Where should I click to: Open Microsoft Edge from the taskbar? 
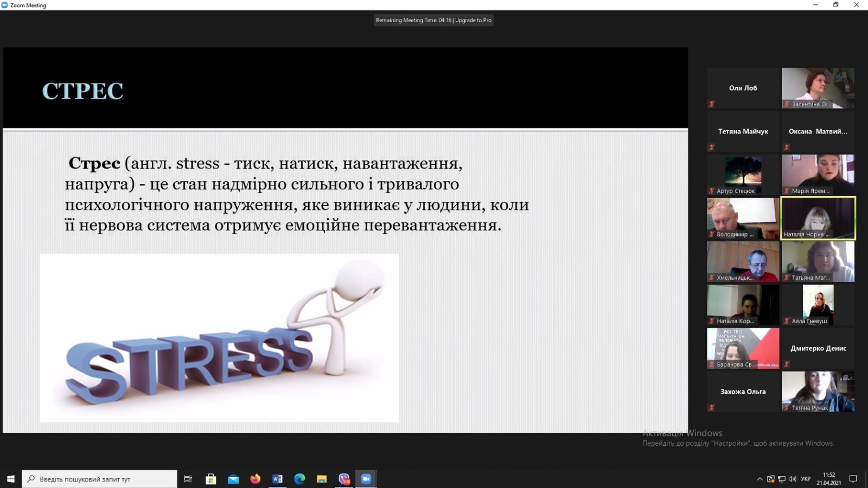(x=299, y=479)
